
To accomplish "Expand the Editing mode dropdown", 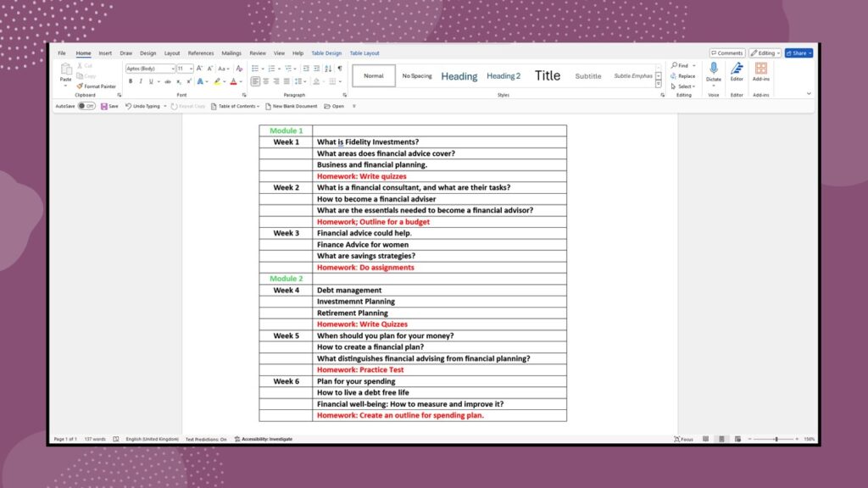I will point(765,53).
